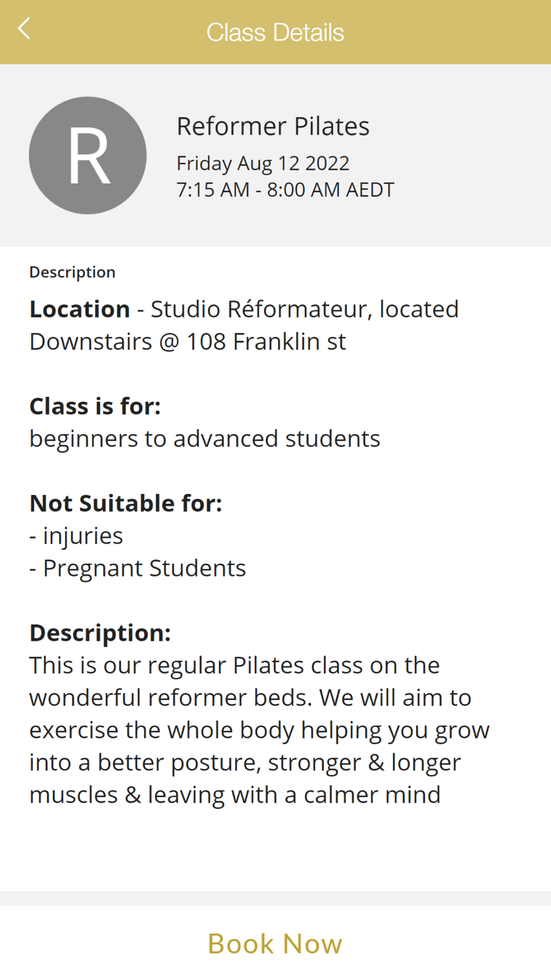The height and width of the screenshot is (980, 551).
Task: Tap the regular Pilates class paragraph
Action: (x=260, y=730)
